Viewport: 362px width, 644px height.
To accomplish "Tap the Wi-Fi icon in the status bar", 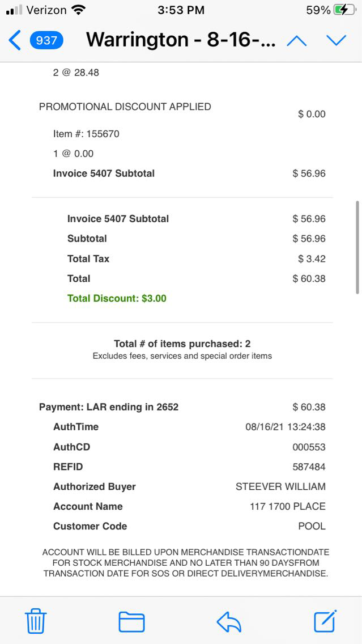I will [x=79, y=10].
